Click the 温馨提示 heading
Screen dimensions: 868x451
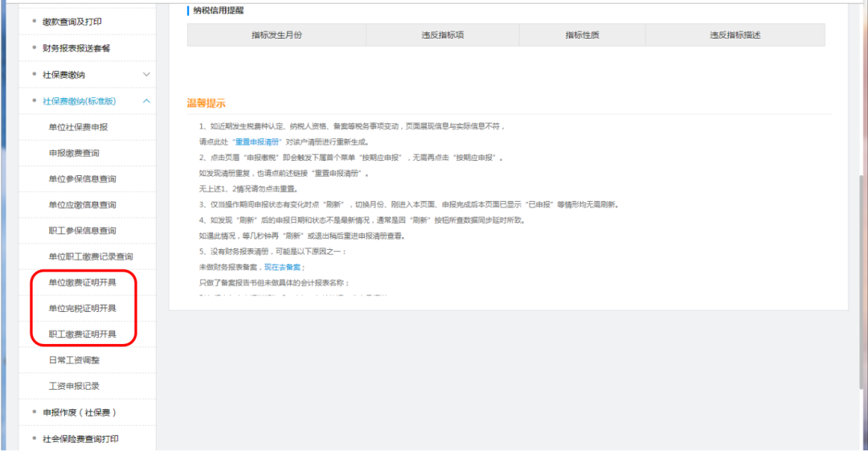coord(206,103)
